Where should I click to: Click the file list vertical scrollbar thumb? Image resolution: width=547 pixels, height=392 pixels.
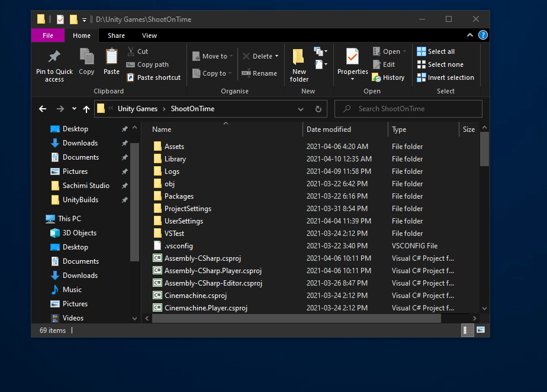tap(484, 149)
